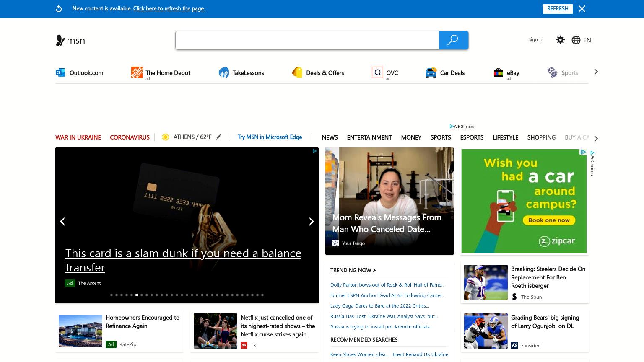Click AdChoices icon on Zipcar ad
This screenshot has height=362, width=644.
pos(583,152)
